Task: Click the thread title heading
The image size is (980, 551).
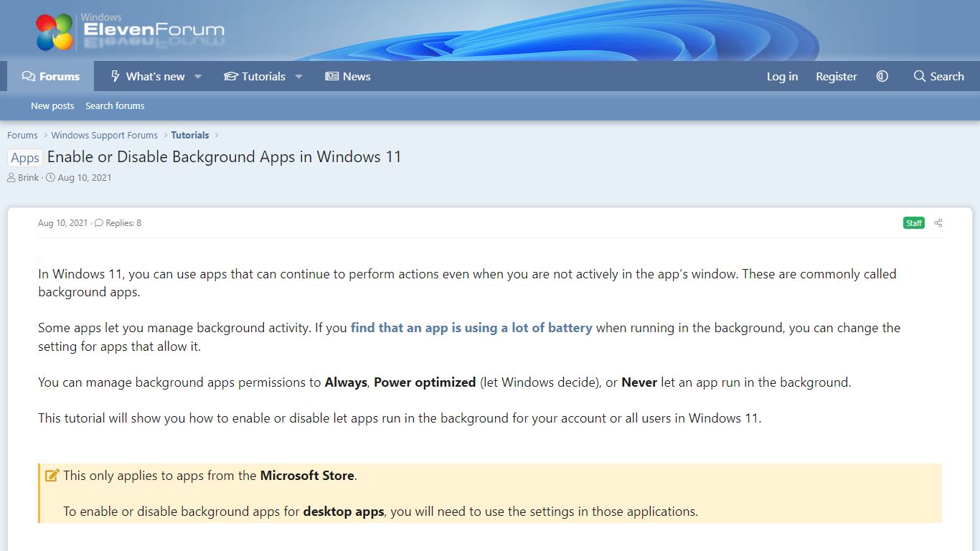Action: pyautogui.click(x=225, y=157)
